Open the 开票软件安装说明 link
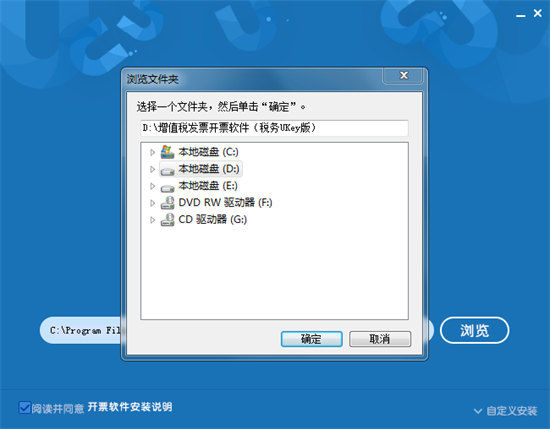 [130, 407]
